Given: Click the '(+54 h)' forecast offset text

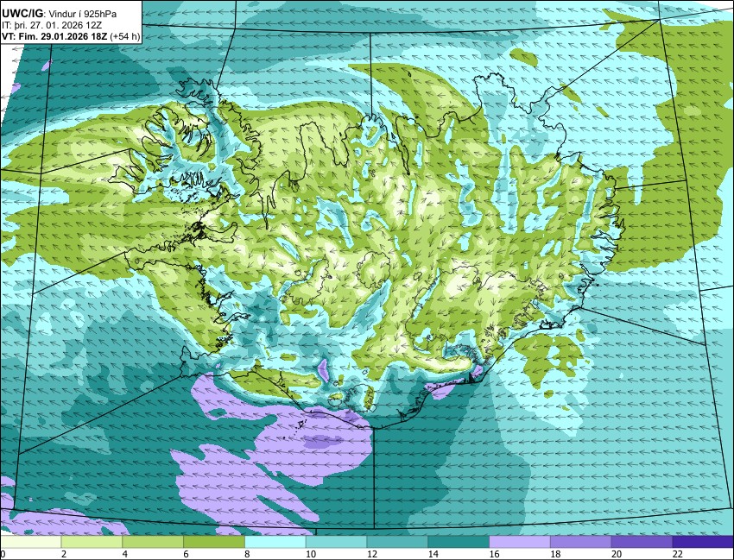Looking at the screenshot, I should pos(125,36).
